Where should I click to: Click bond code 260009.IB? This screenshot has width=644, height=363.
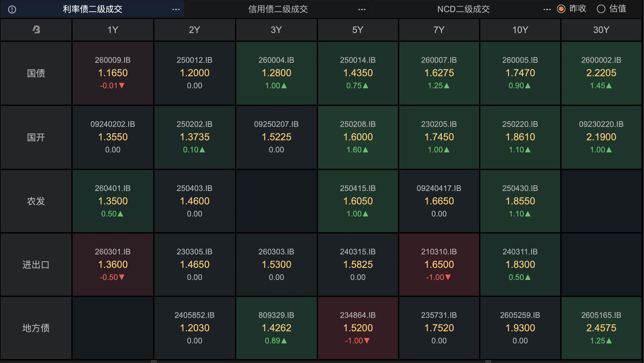tap(113, 60)
